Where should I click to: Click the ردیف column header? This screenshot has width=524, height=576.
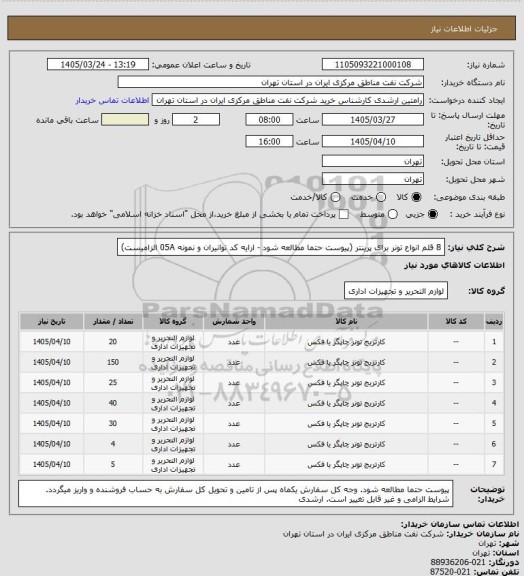coord(494,321)
